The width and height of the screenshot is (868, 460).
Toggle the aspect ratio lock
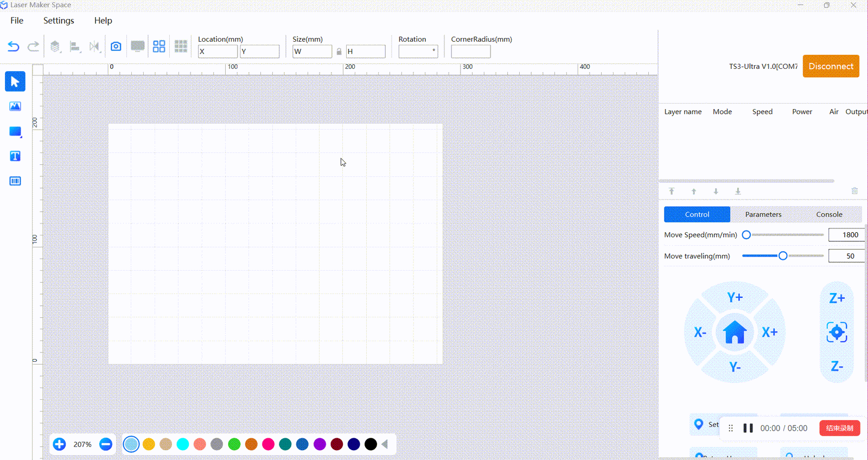339,52
